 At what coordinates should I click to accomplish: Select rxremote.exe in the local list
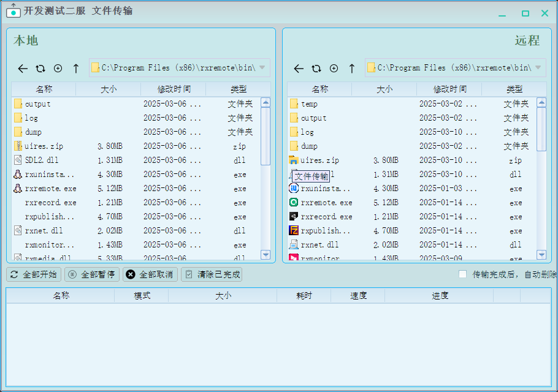(x=51, y=189)
